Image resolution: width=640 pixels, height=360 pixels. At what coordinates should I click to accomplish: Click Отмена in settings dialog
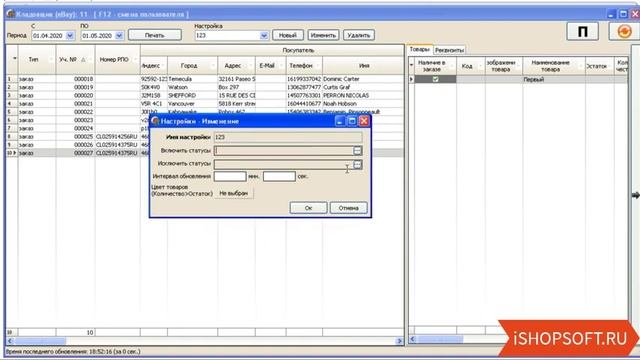pos(348,208)
